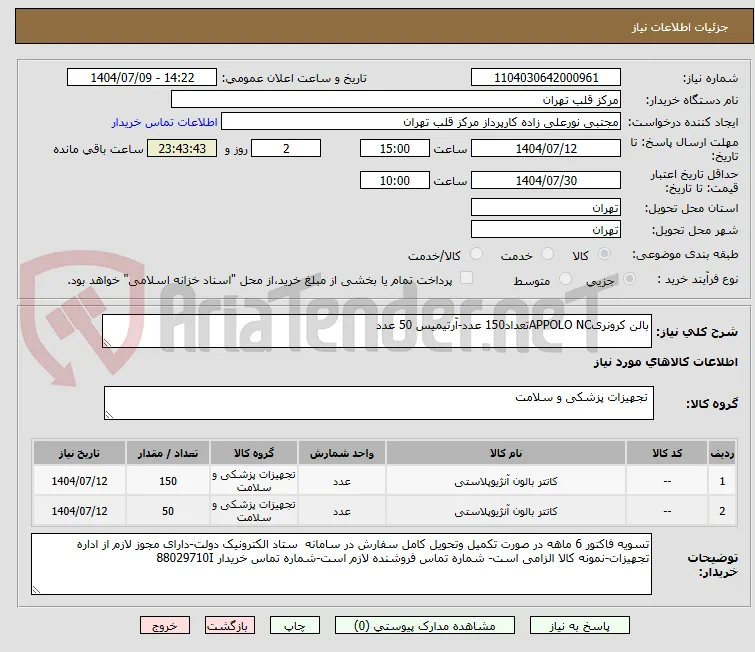Select the خدمت radio button
The image size is (755, 652).
547,254
